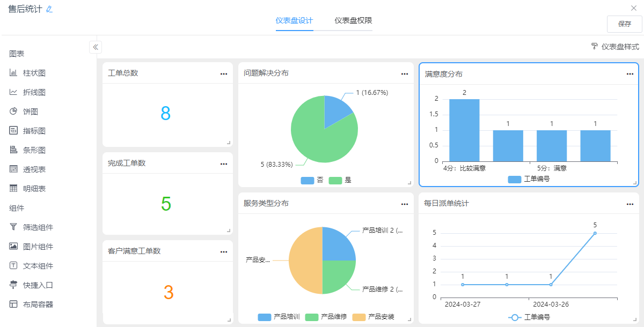Select the 饼图 pie chart icon
The height and width of the screenshot is (327, 644).
(x=13, y=112)
